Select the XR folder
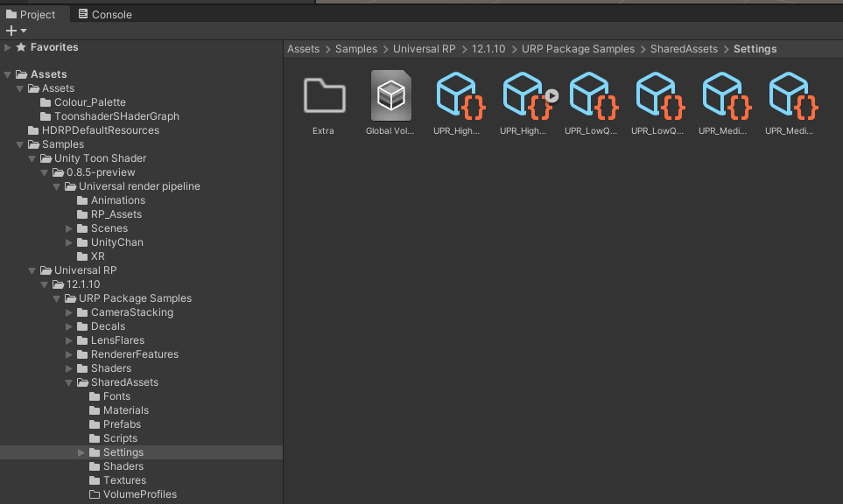843x504 pixels. click(91, 256)
